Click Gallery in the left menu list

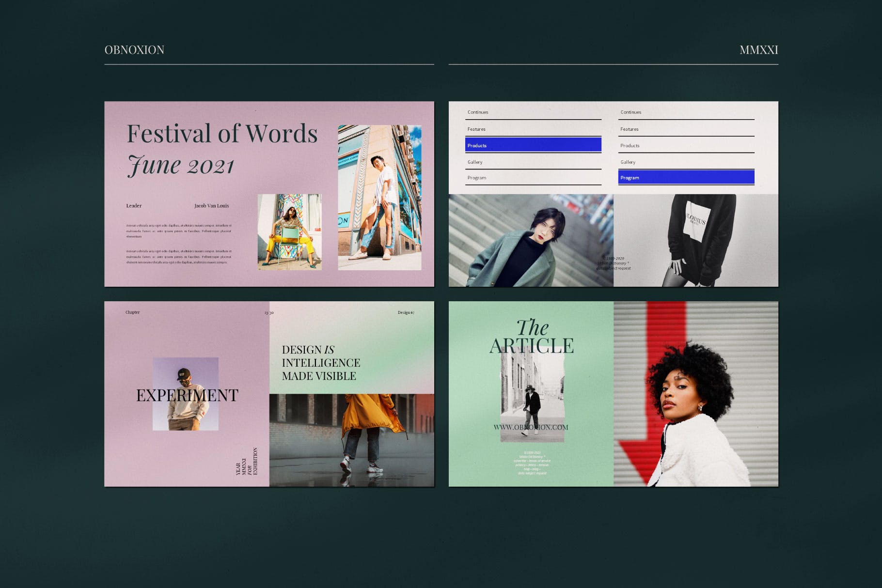click(475, 162)
